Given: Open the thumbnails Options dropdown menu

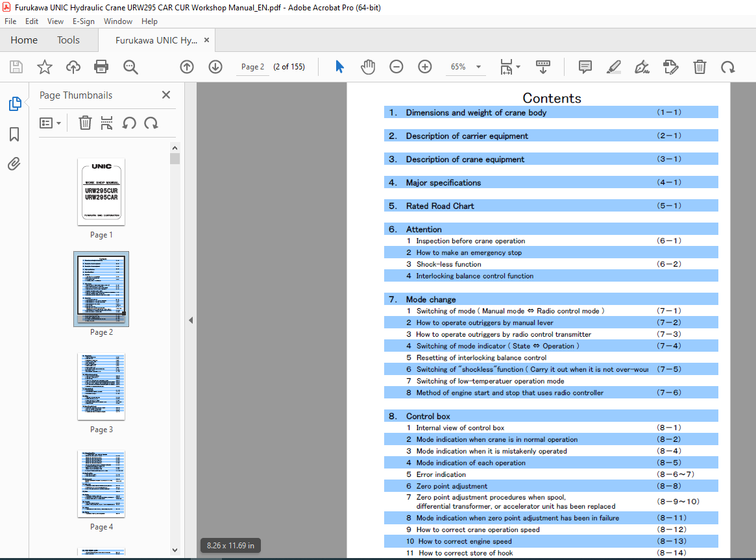Looking at the screenshot, I should [50, 123].
